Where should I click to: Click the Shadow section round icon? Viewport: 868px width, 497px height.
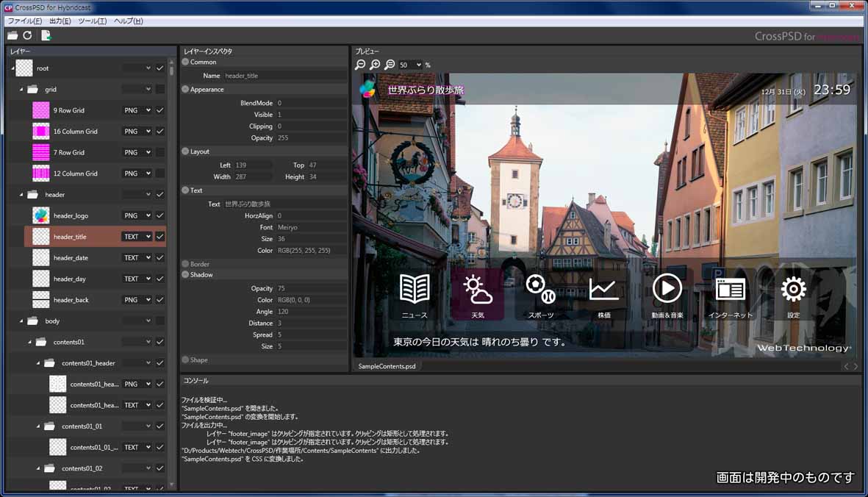coord(185,274)
